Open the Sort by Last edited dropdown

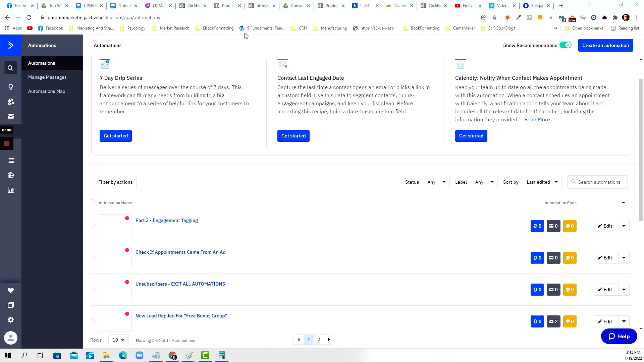coord(542,182)
